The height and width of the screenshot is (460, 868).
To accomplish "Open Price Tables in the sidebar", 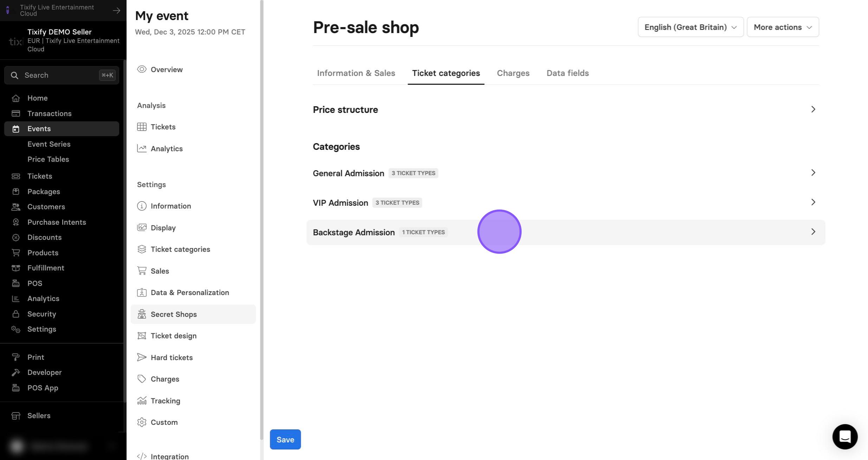I will [x=48, y=159].
